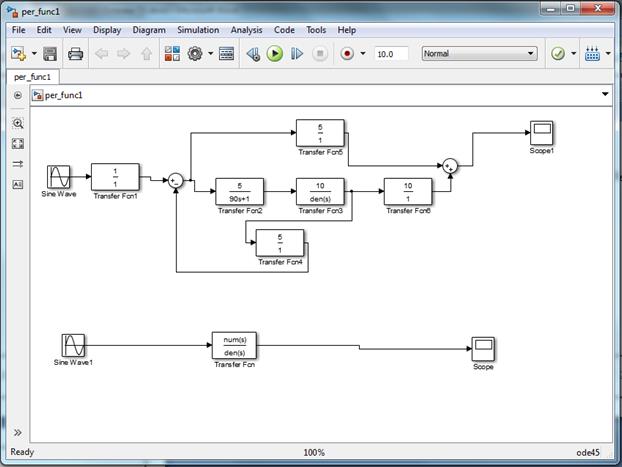Select the per_func1 model tab
Image resolution: width=622 pixels, height=467 pixels.
pos(33,77)
